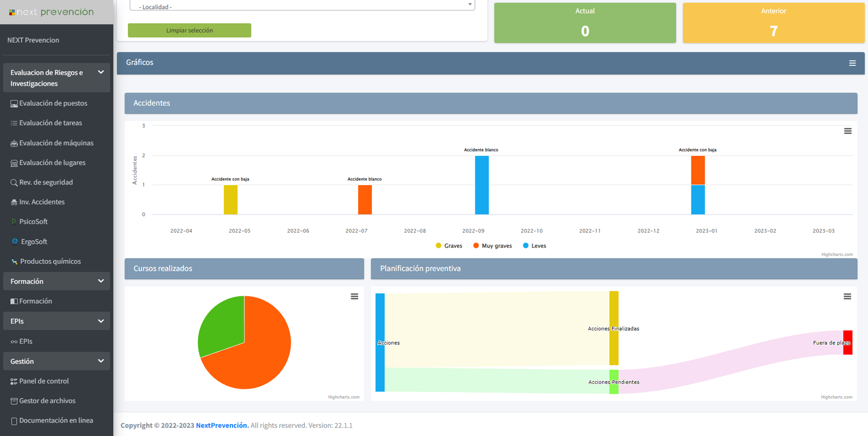Click yellow 2022-05 Accidente con baja bar
868x436 pixels.
click(231, 200)
